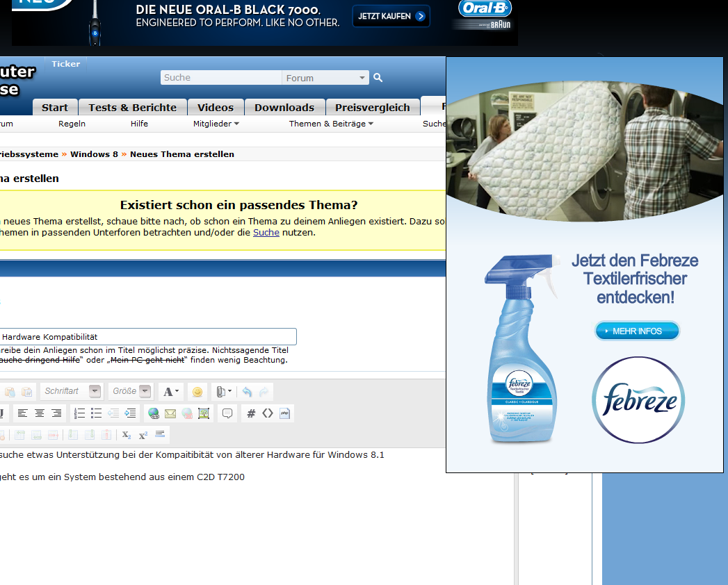
Task: Increase indent in editor
Action: (x=131, y=413)
